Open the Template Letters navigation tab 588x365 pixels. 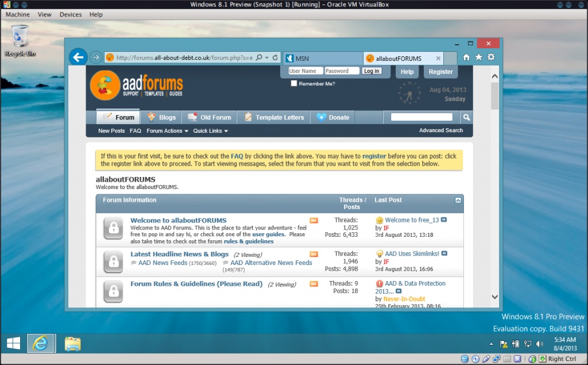coord(274,117)
